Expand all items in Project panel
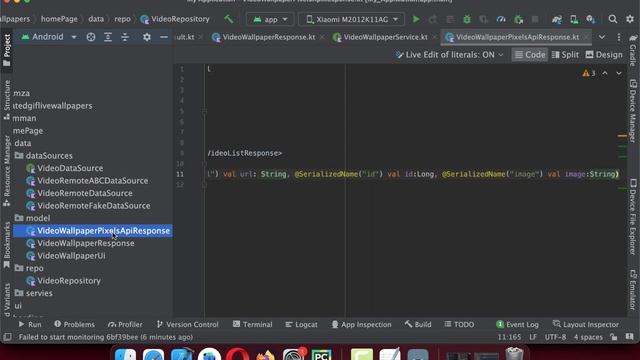This screenshot has width=640, height=360. [108, 37]
